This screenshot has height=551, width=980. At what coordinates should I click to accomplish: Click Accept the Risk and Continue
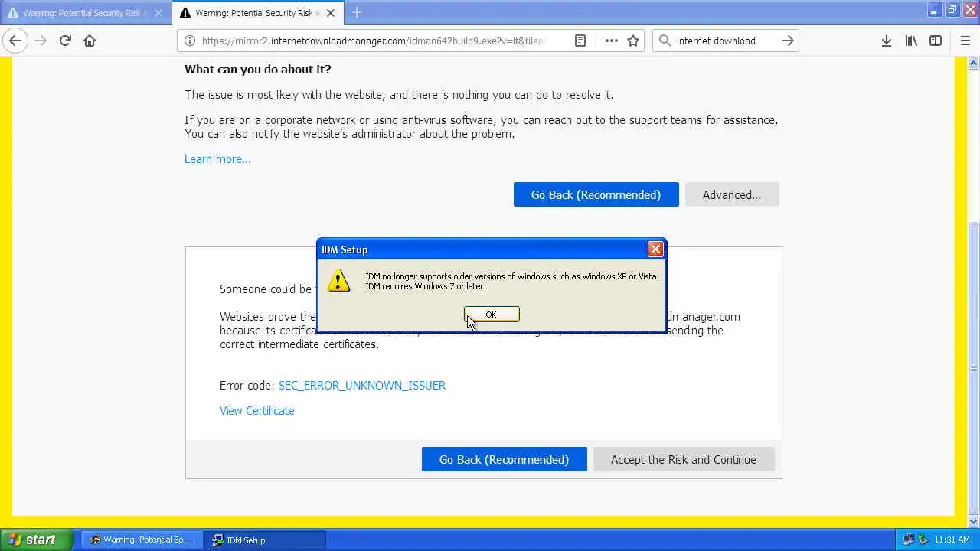pyautogui.click(x=684, y=459)
